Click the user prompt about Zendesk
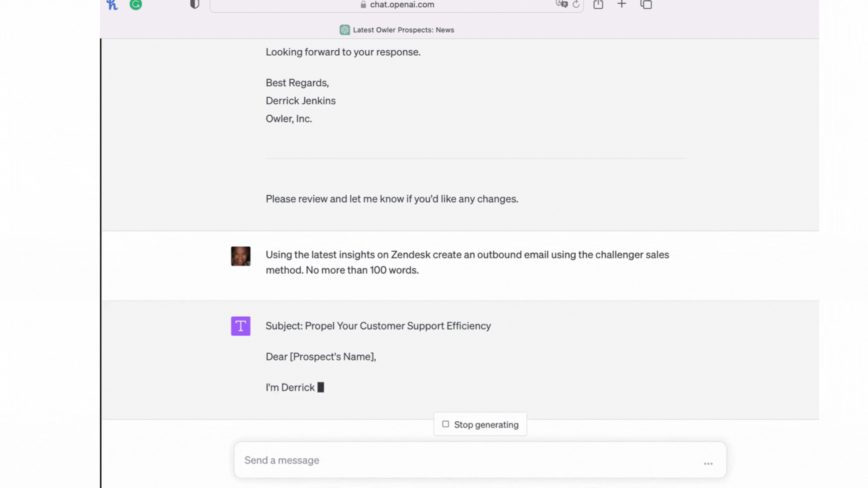The height and width of the screenshot is (488, 868). pos(467,262)
